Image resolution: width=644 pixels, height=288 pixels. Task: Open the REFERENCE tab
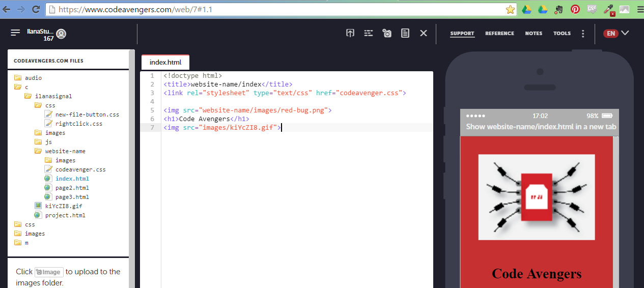pos(499,34)
